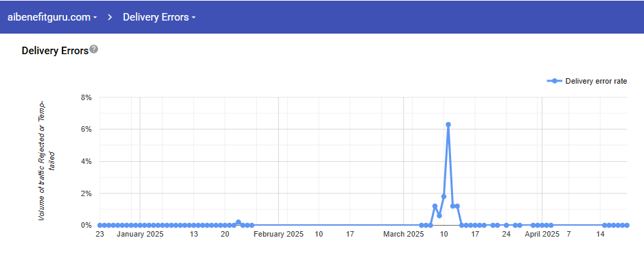This screenshot has width=644, height=262.
Task: Open the aibenefitguru.com domain dropdown
Action: pos(52,17)
